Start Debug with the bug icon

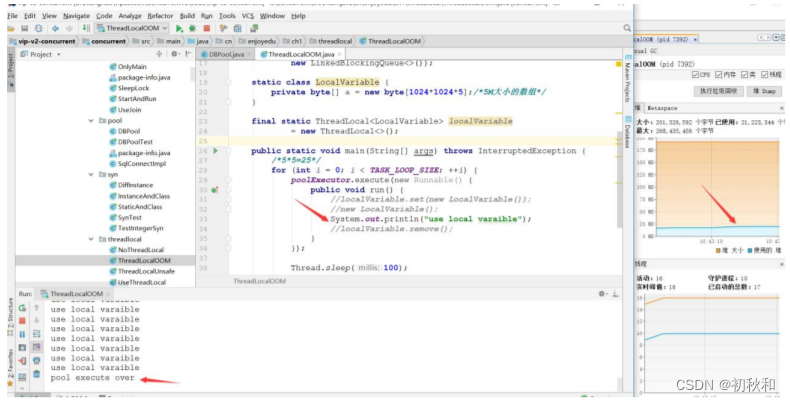point(192,28)
